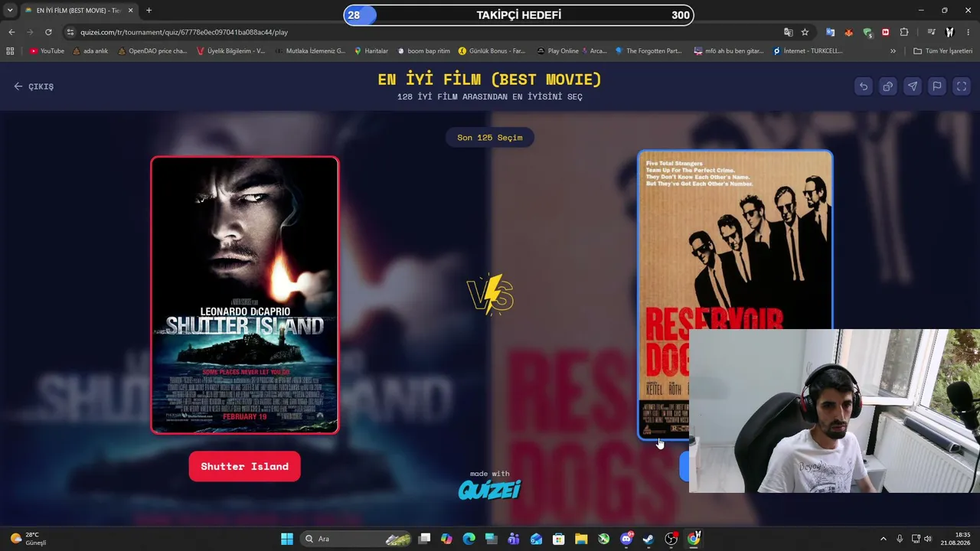This screenshot has width=980, height=551.
Task: Click the Windows taskbar search box
Action: click(x=356, y=539)
